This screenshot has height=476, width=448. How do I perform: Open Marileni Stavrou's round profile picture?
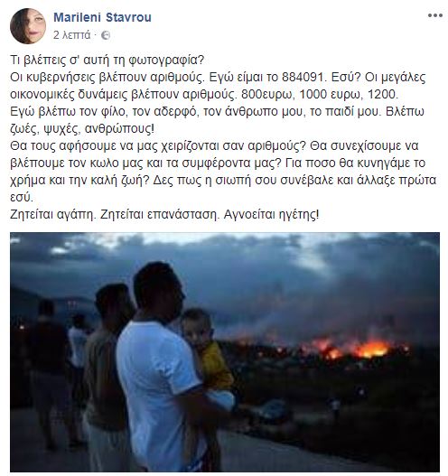tap(28, 26)
